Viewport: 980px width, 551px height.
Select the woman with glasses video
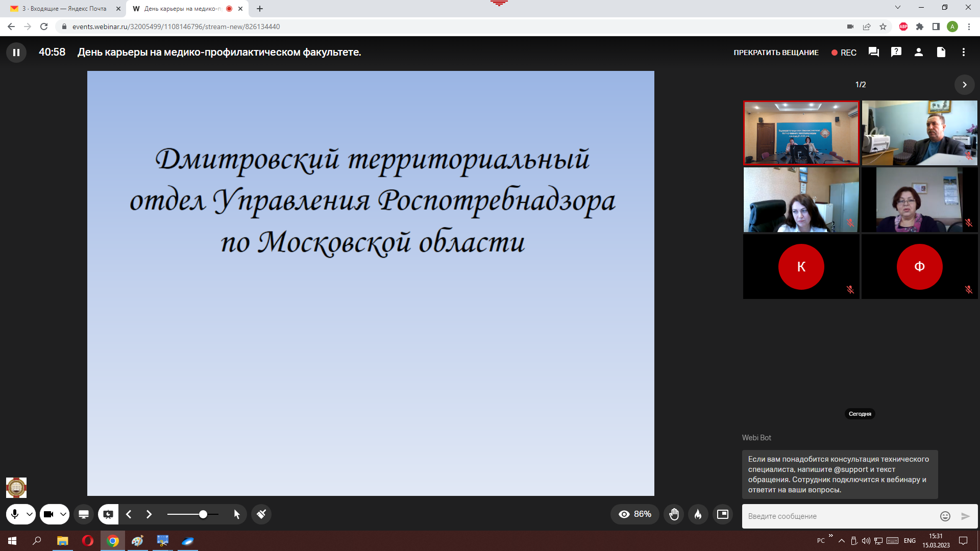[x=919, y=199]
